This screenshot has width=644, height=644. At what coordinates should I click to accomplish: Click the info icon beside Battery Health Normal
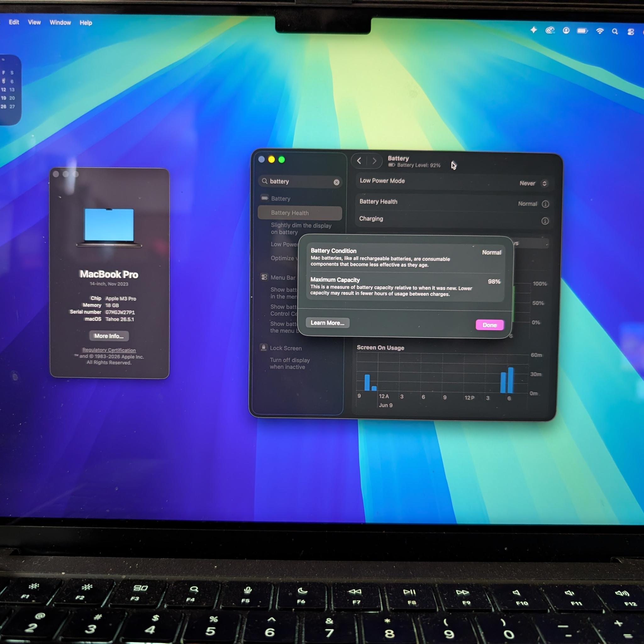tap(545, 204)
